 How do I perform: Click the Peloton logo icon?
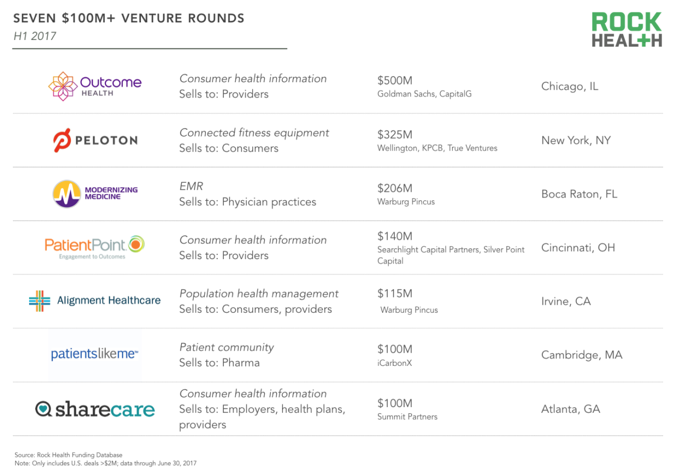[x=62, y=140]
